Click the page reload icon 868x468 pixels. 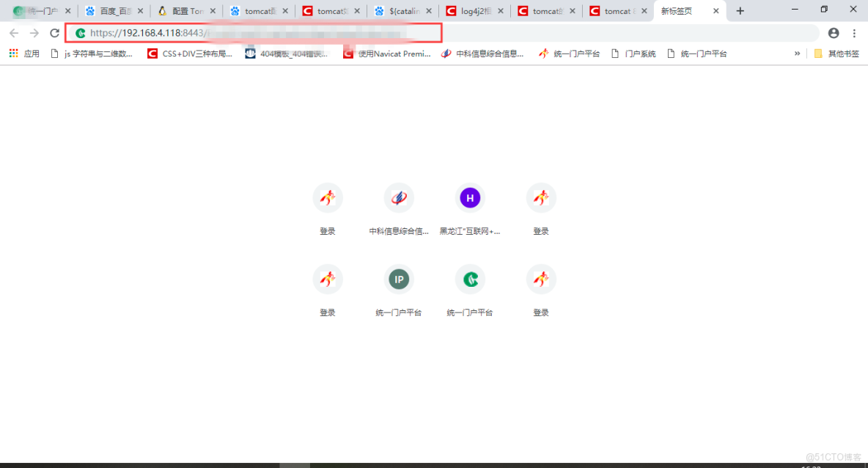click(54, 32)
